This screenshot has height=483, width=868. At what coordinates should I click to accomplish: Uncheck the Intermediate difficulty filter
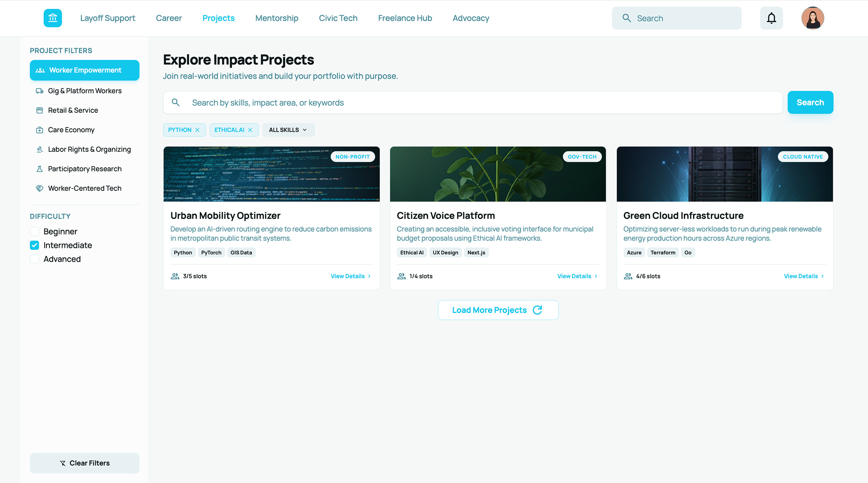coord(34,245)
